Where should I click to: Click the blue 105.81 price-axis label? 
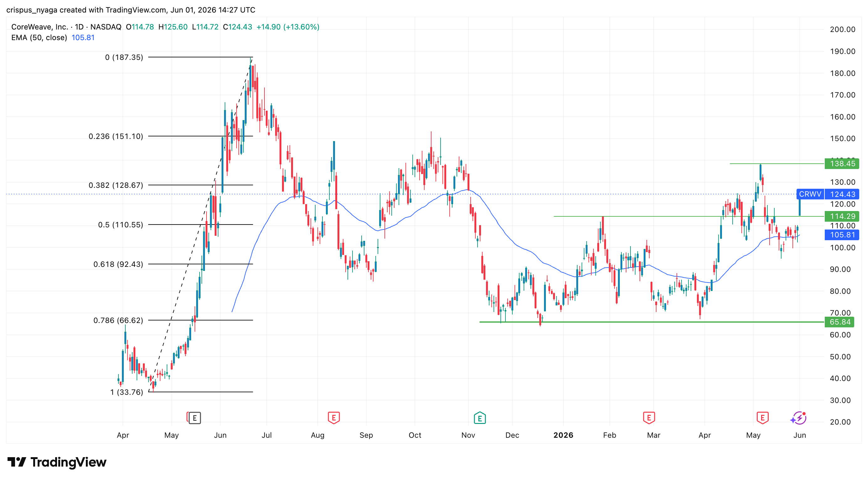pyautogui.click(x=842, y=235)
